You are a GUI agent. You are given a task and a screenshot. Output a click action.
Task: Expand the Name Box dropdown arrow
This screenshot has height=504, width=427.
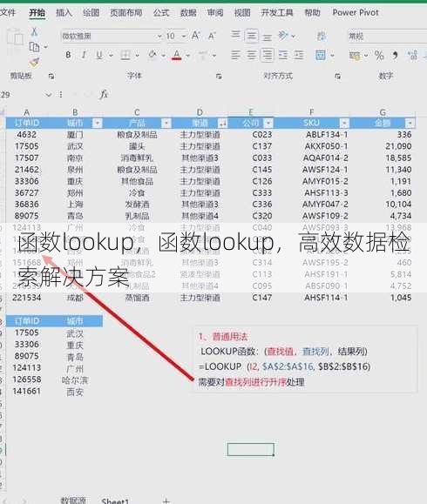coord(49,95)
